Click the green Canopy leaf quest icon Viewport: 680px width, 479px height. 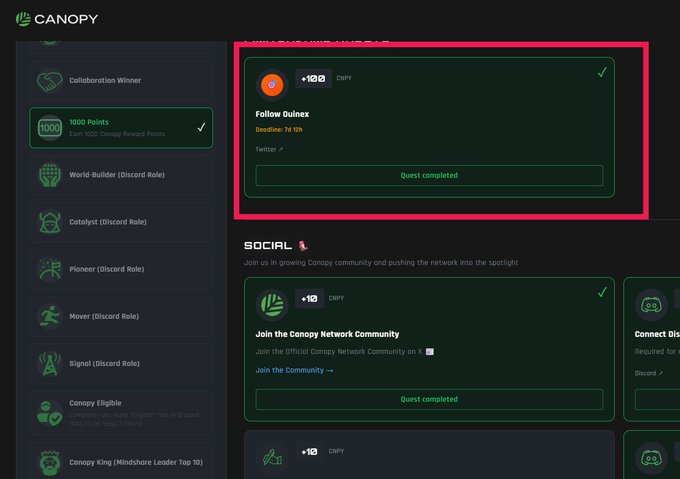pyautogui.click(x=272, y=305)
